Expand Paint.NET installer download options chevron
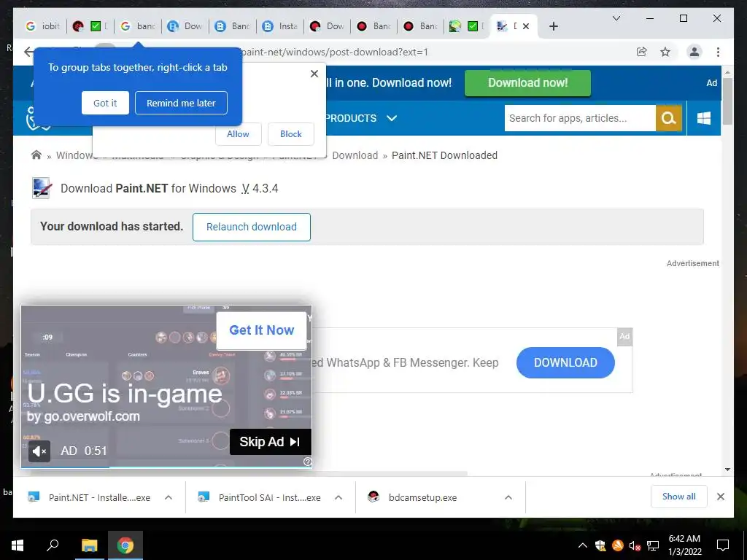 pos(169,497)
